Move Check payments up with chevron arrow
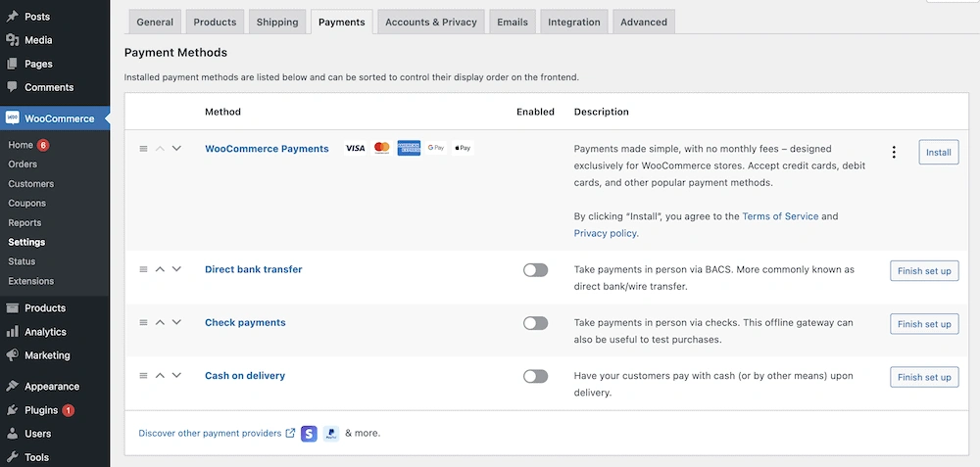This screenshot has height=467, width=980. click(160, 322)
